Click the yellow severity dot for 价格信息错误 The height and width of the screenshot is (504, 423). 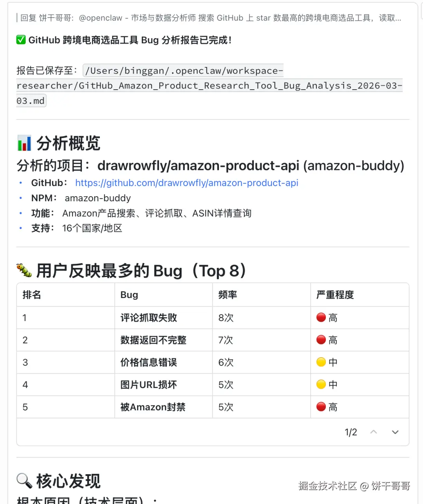click(x=321, y=362)
